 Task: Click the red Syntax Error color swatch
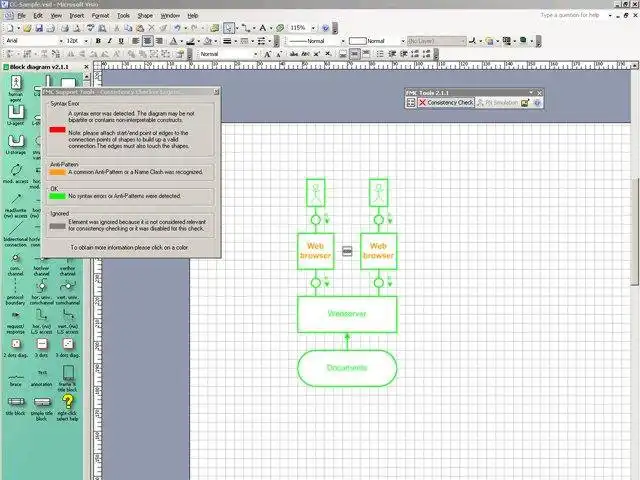[58, 130]
